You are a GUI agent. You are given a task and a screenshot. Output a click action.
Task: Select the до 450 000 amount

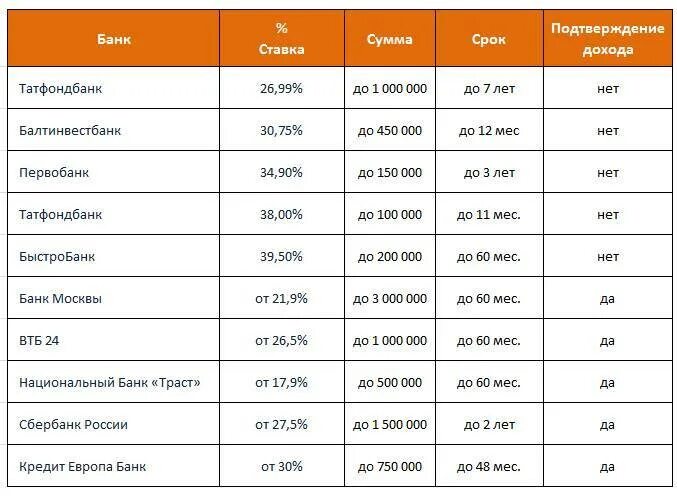coord(390,131)
